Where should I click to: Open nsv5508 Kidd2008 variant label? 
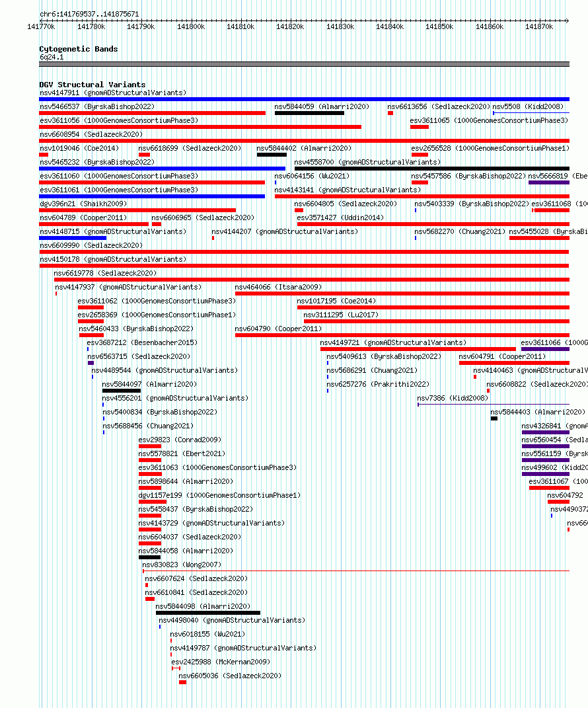[x=528, y=106]
